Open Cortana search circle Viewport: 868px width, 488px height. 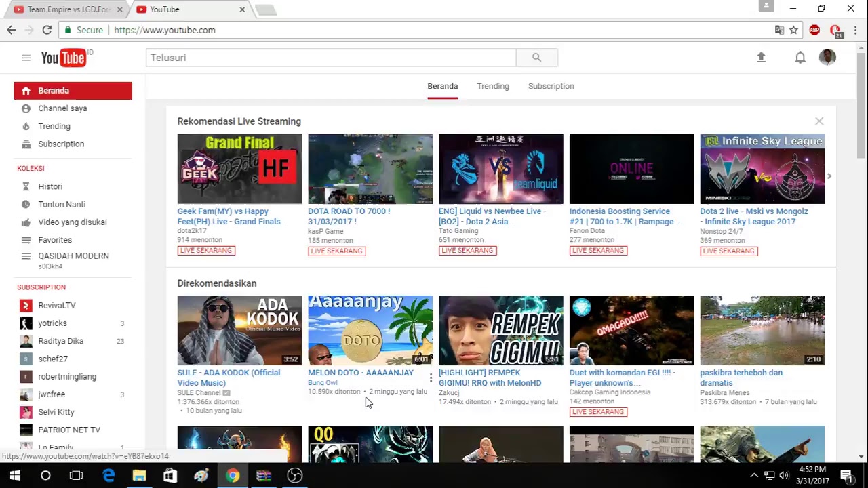45,476
